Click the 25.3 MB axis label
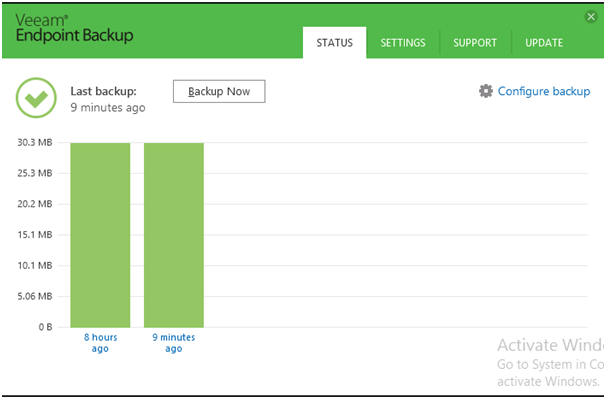Viewport: 606px width, 399px height. coord(34,173)
